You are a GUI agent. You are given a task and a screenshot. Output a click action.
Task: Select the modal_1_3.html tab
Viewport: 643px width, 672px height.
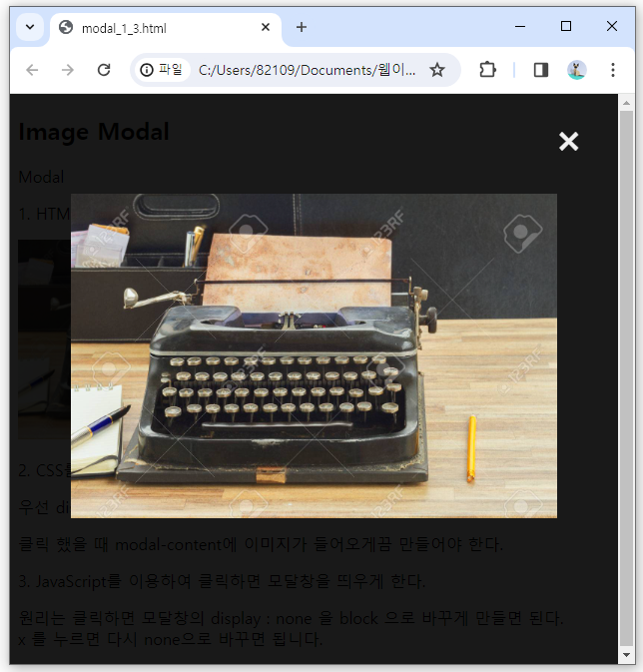pyautogui.click(x=165, y=28)
